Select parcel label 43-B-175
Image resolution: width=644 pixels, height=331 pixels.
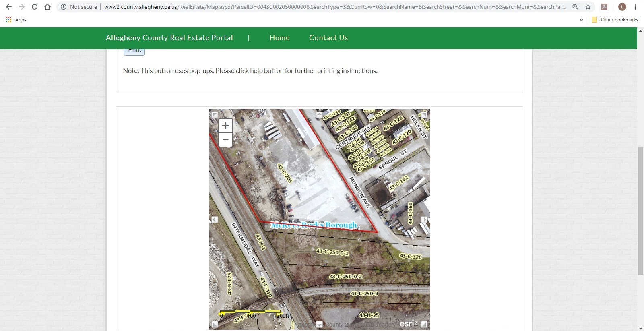(x=229, y=283)
